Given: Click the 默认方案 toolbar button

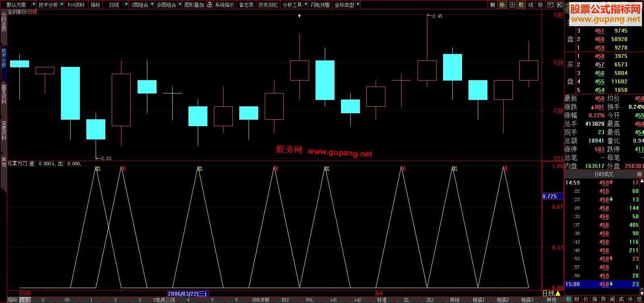Looking at the screenshot, I should 16,5.
